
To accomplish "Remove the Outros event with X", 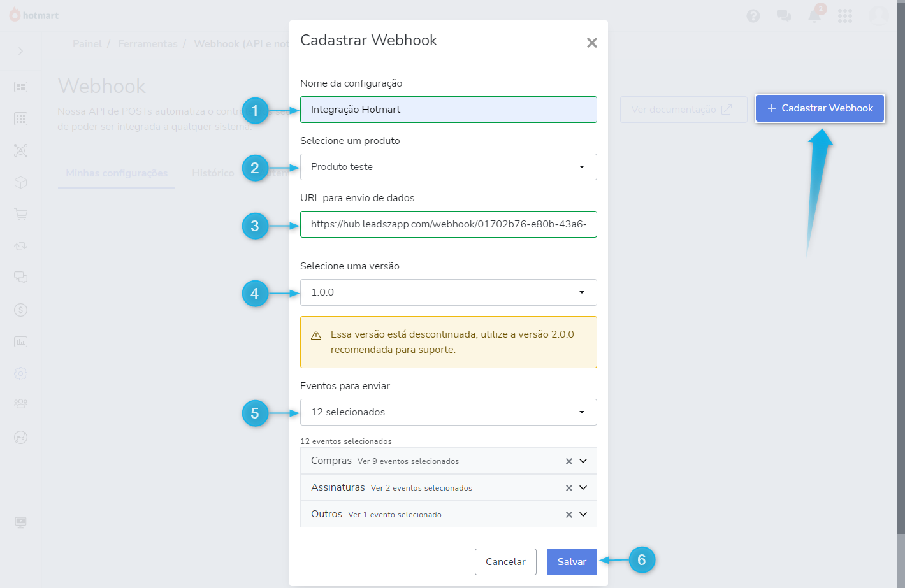I will [x=569, y=515].
